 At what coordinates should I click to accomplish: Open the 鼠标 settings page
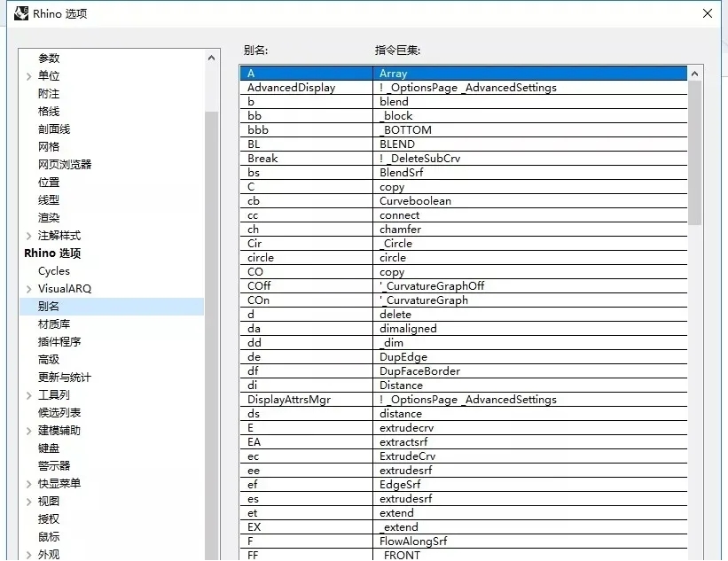(x=49, y=537)
